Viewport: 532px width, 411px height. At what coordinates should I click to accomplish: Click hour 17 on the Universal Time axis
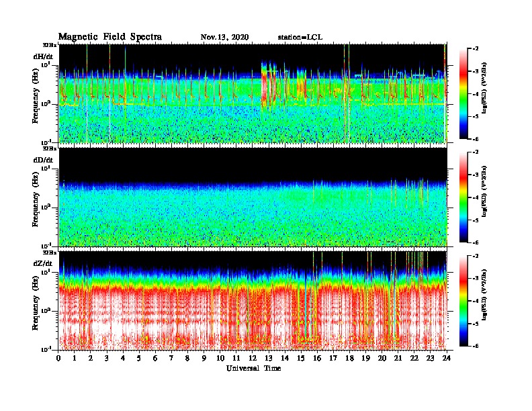tap(334, 359)
